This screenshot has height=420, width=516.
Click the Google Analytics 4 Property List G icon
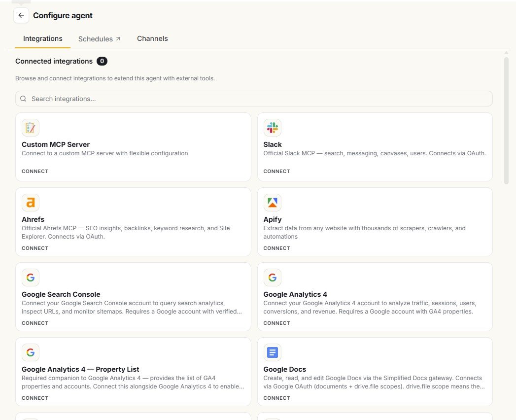click(30, 352)
